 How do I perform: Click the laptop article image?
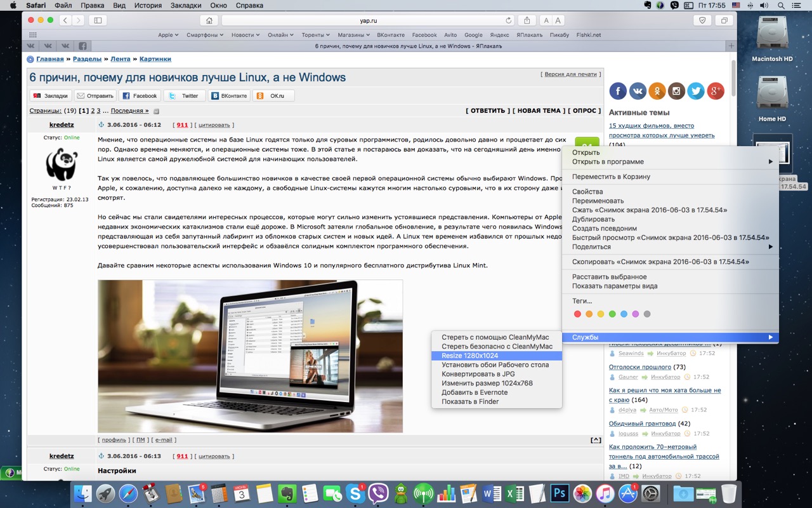coord(251,356)
